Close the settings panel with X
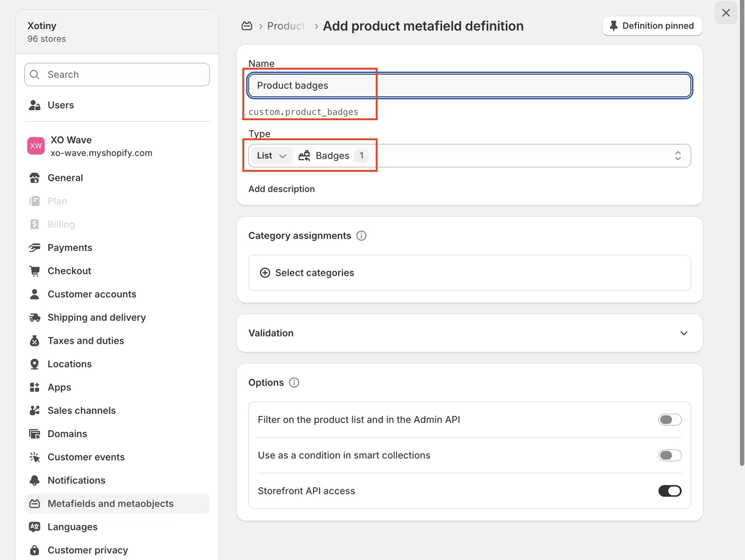The width and height of the screenshot is (745, 560). pyautogui.click(x=726, y=13)
